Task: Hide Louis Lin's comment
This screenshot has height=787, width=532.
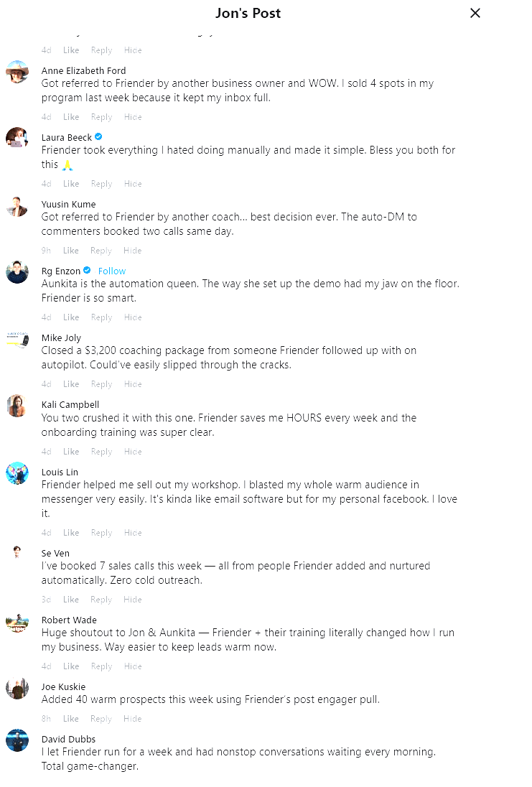Action: click(x=133, y=533)
